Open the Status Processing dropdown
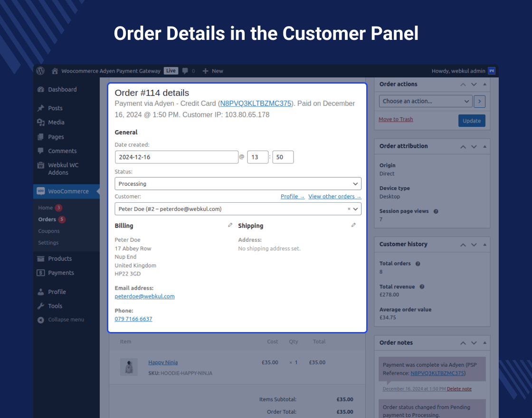Screen dimensions: 532x418 [x=238, y=183]
